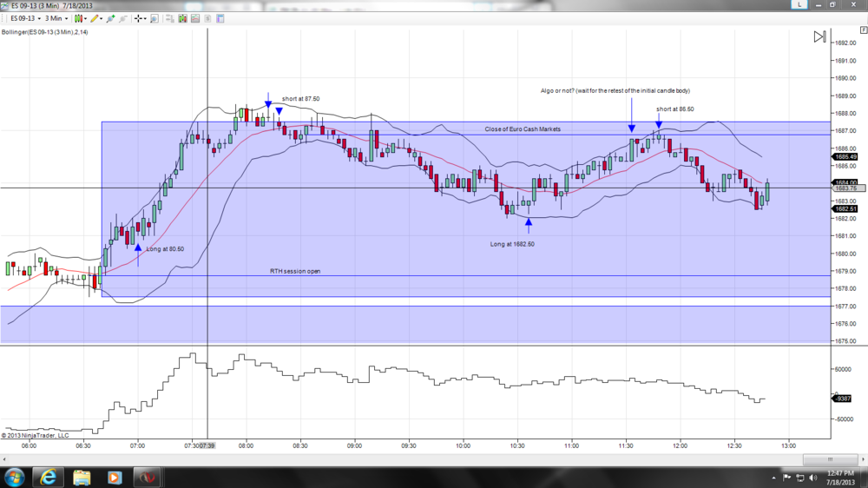The width and height of the screenshot is (868, 488).
Task: Click the 1692.00 price axis label
Action: [845, 43]
